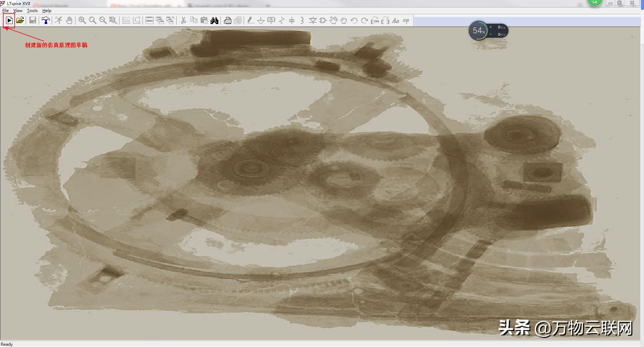644x347 pixels.
Task: Click the Print printer icon
Action: coord(227,21)
